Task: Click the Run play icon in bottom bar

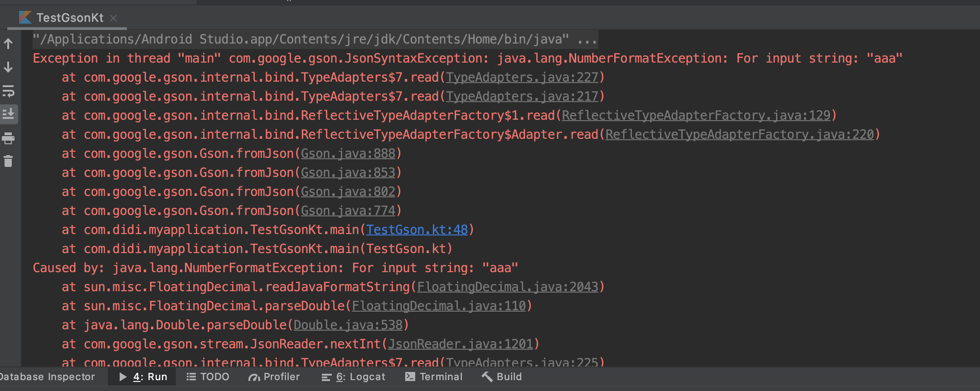Action: (x=123, y=377)
